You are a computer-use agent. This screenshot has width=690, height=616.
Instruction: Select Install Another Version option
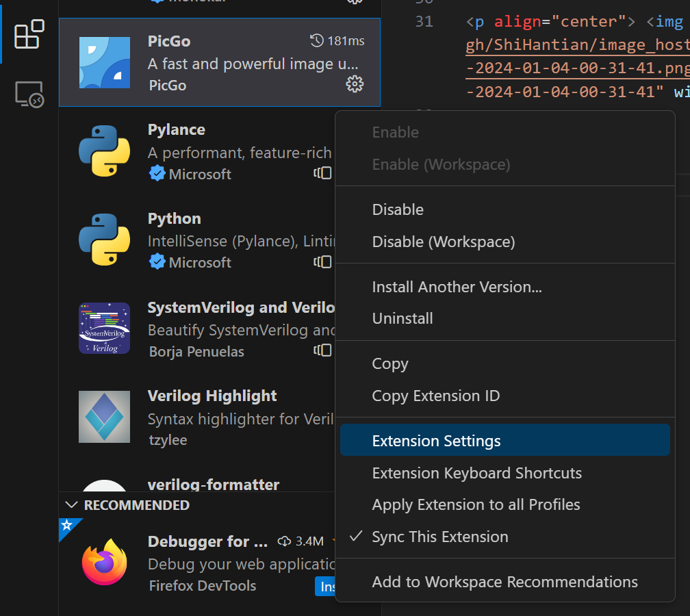click(x=457, y=287)
